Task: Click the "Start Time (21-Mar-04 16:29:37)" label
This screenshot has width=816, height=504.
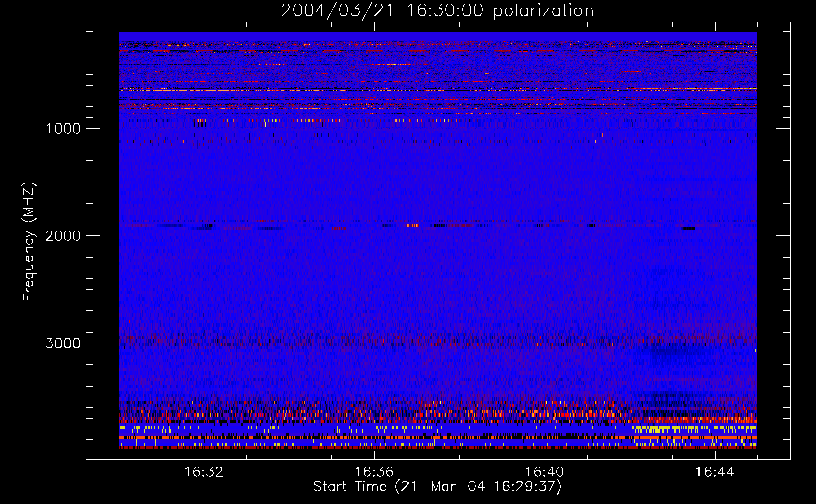Action: coord(437,487)
